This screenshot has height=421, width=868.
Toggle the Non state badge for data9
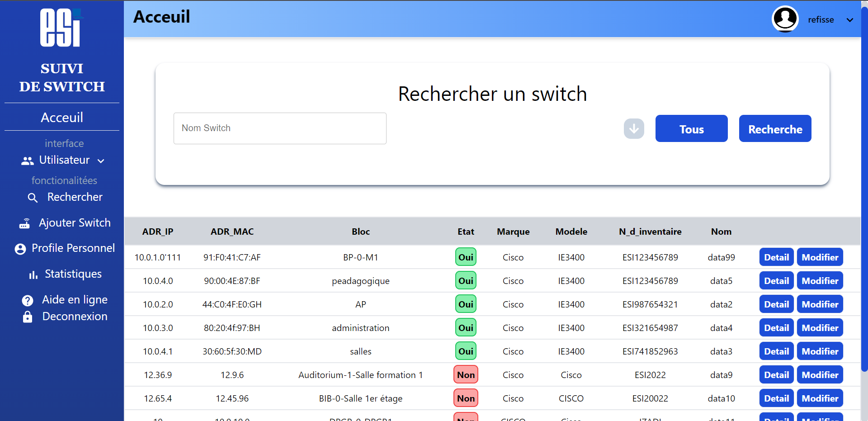[x=466, y=374]
